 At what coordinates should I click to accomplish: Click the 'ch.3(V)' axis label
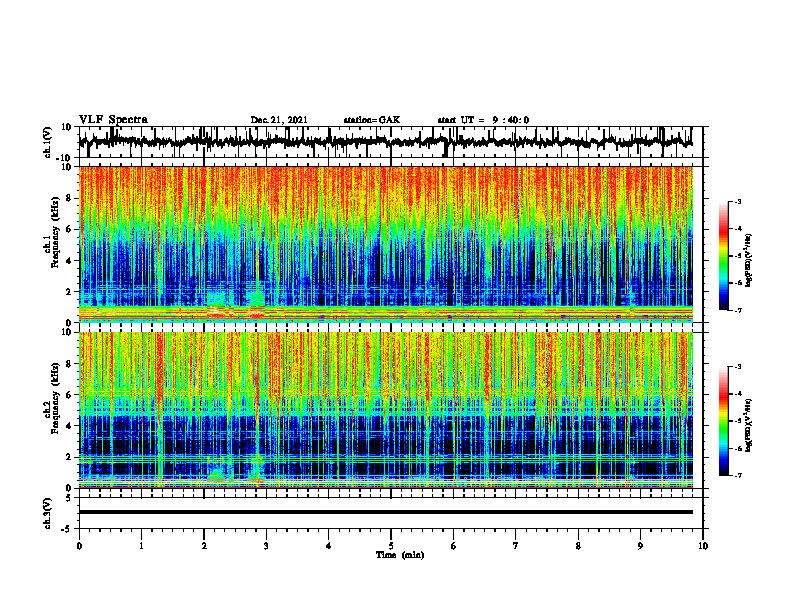pos(47,513)
